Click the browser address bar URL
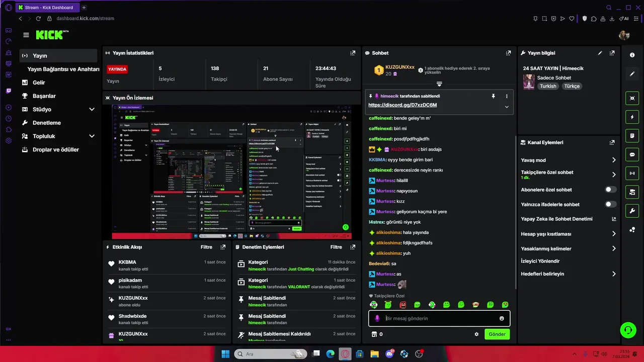This screenshot has width=644, height=362. [85, 19]
